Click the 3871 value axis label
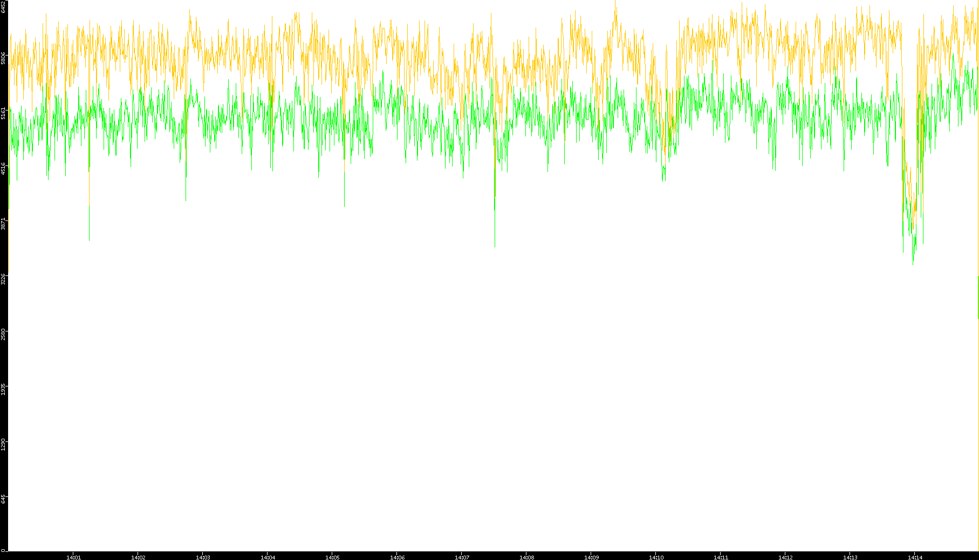Viewport: 979px width, 560px height. pyautogui.click(x=3, y=224)
